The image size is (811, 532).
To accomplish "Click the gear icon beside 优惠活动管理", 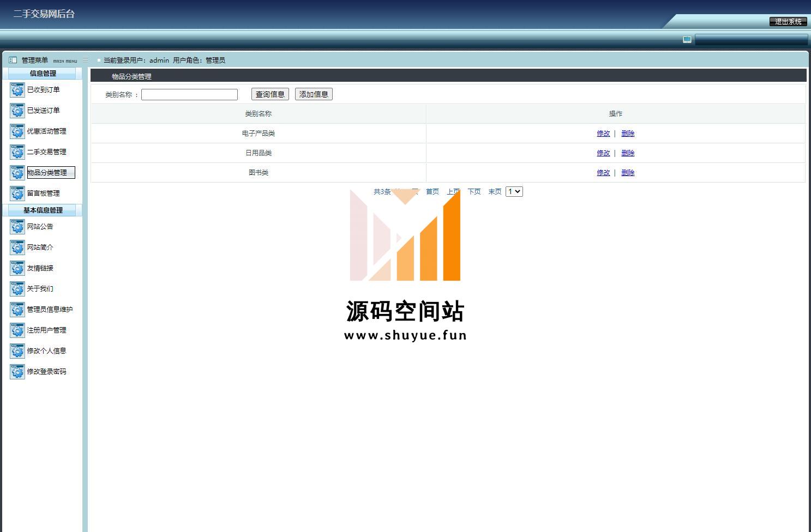I will tap(17, 131).
